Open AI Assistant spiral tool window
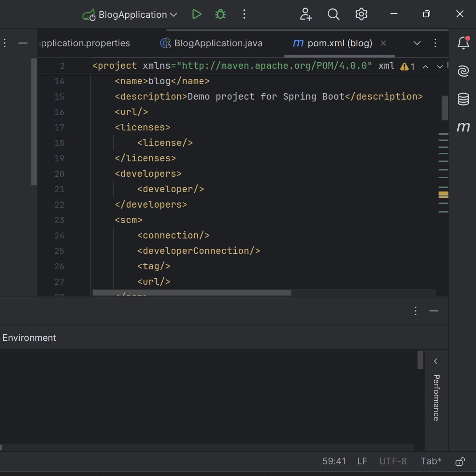 [x=463, y=71]
